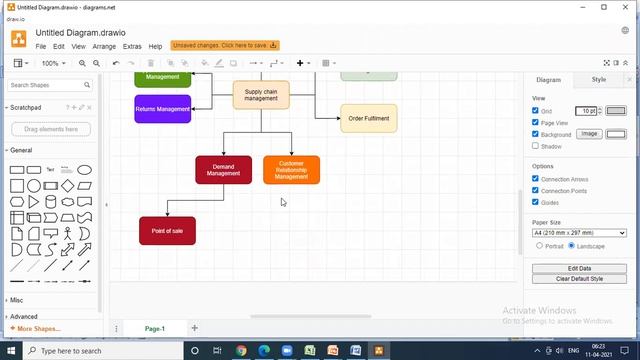Select the ellipse shape in General

coord(84,170)
